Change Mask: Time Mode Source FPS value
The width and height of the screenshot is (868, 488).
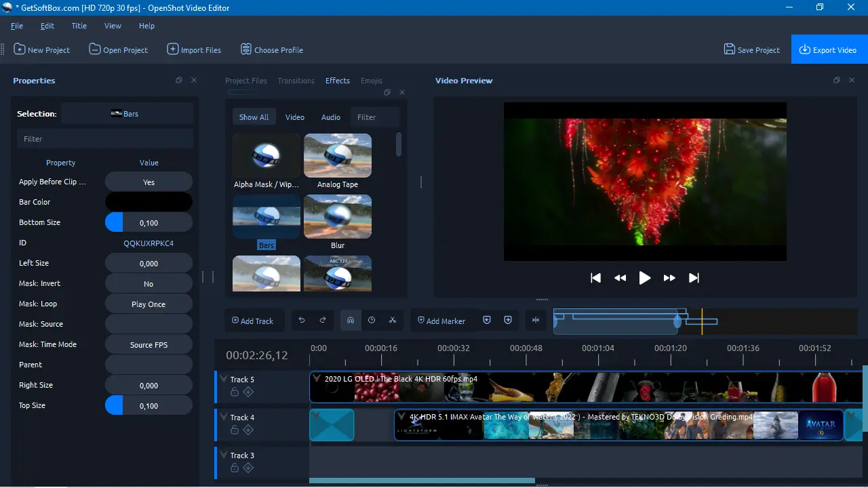[x=149, y=344]
